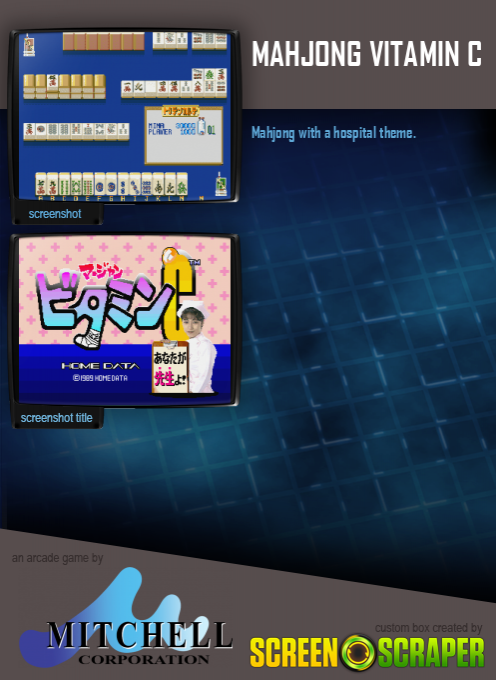Select 'Mahjong with a hospital theme.' description
The width and height of the screenshot is (496, 680).
click(x=333, y=133)
